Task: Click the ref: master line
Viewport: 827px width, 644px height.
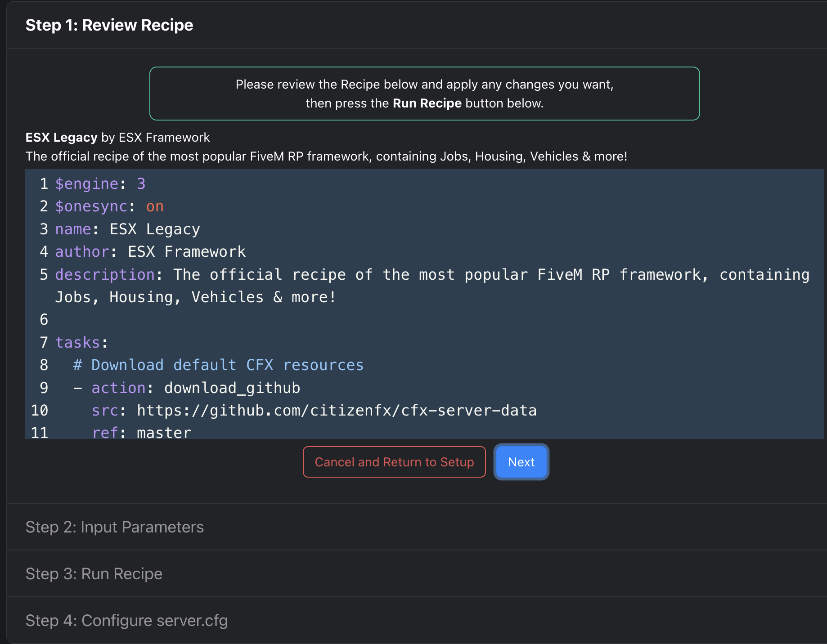Action: pos(141,432)
